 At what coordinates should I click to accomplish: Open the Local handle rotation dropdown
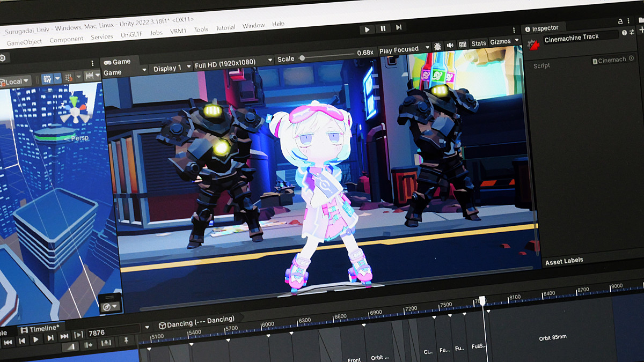15,82
